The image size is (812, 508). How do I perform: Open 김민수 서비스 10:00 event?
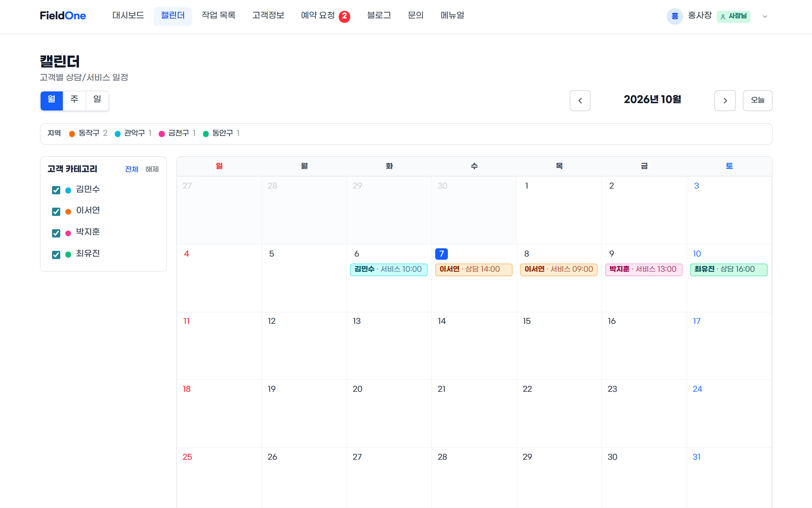(389, 270)
